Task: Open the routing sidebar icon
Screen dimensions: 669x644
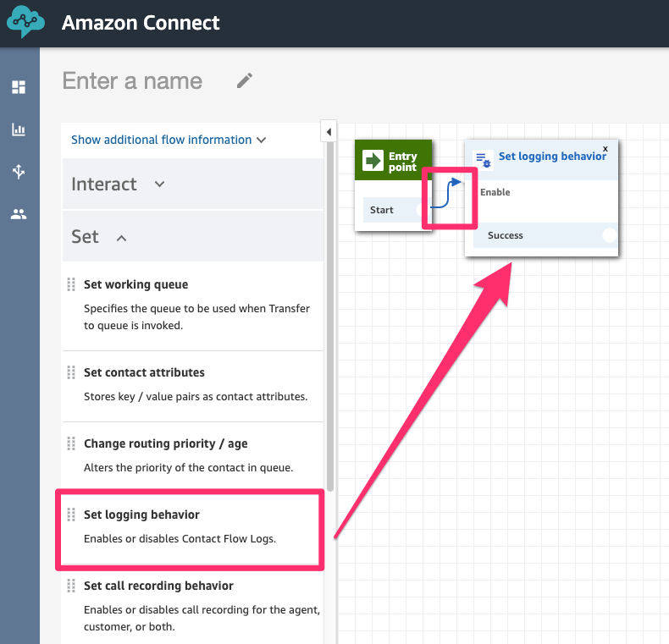Action: tap(19, 172)
